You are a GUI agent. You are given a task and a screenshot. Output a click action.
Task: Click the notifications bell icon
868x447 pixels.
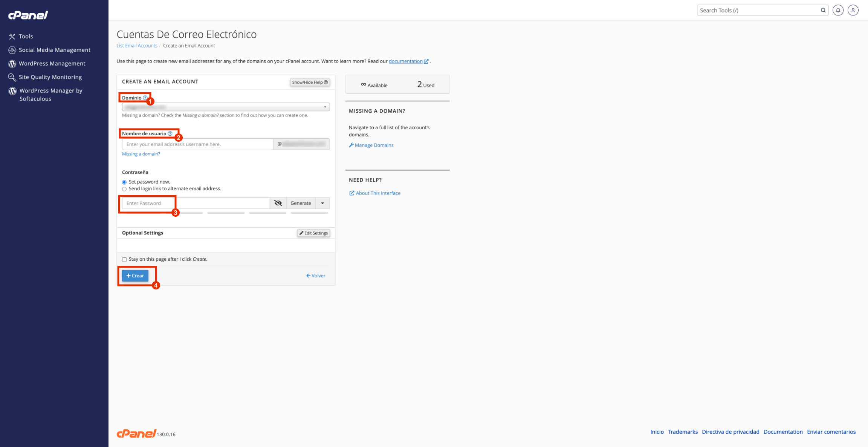pos(838,10)
